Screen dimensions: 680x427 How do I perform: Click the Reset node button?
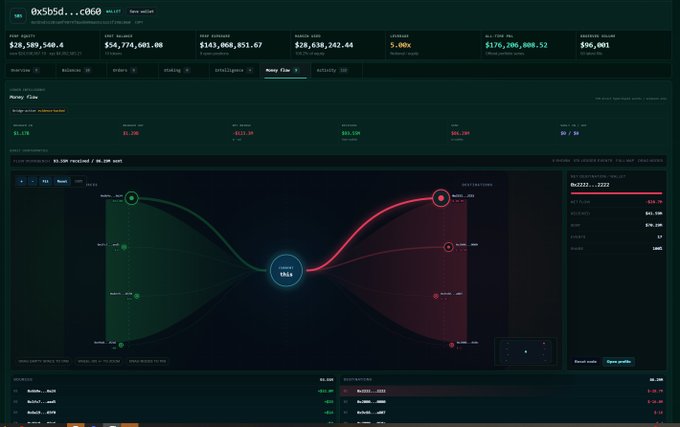click(x=585, y=362)
